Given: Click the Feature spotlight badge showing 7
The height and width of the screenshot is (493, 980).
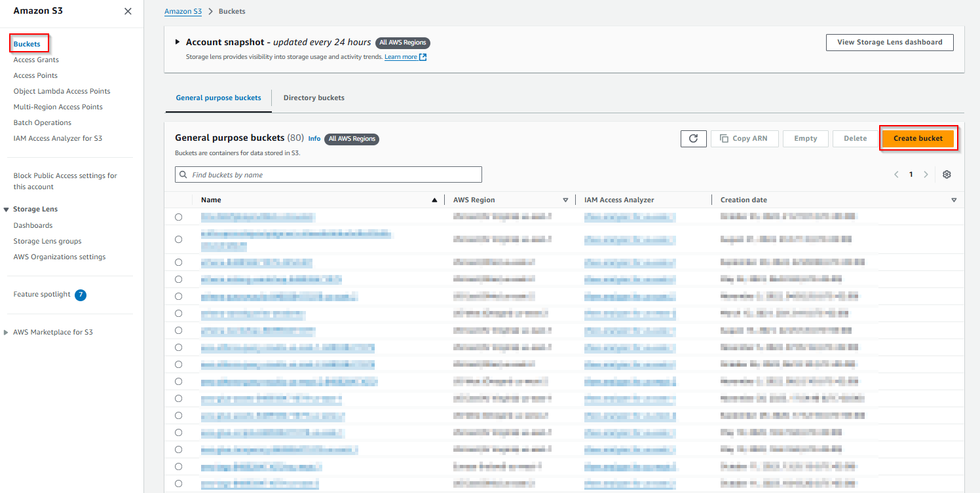Looking at the screenshot, I should (81, 295).
